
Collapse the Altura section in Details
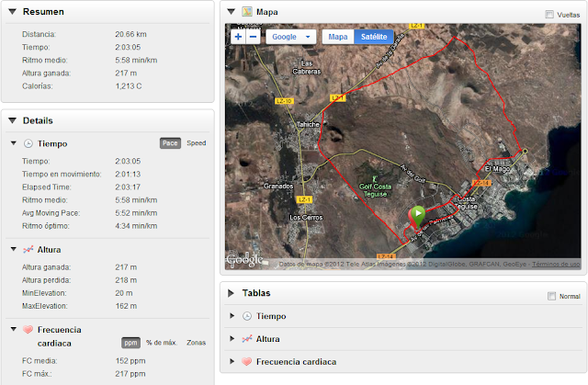pos(14,249)
